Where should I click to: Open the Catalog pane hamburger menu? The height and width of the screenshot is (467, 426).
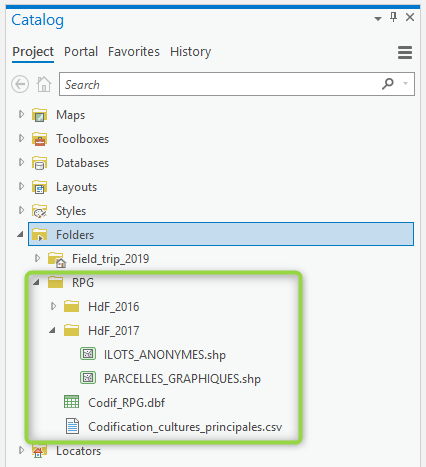point(405,52)
